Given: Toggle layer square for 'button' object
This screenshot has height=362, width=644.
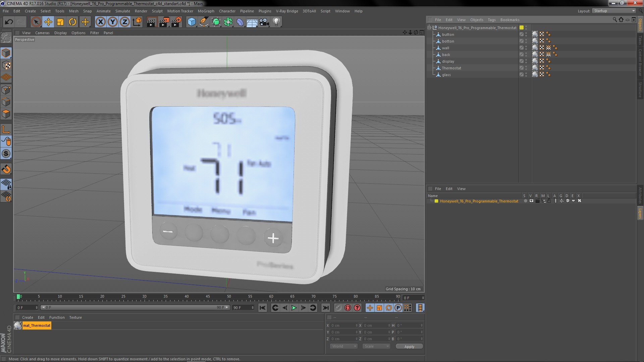Looking at the screenshot, I should 521,35.
